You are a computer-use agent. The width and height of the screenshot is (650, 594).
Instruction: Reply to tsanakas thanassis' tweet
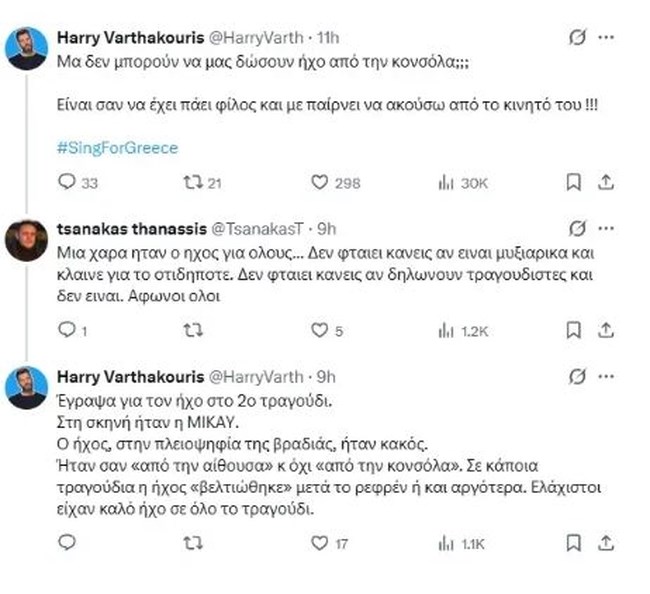tap(67, 329)
